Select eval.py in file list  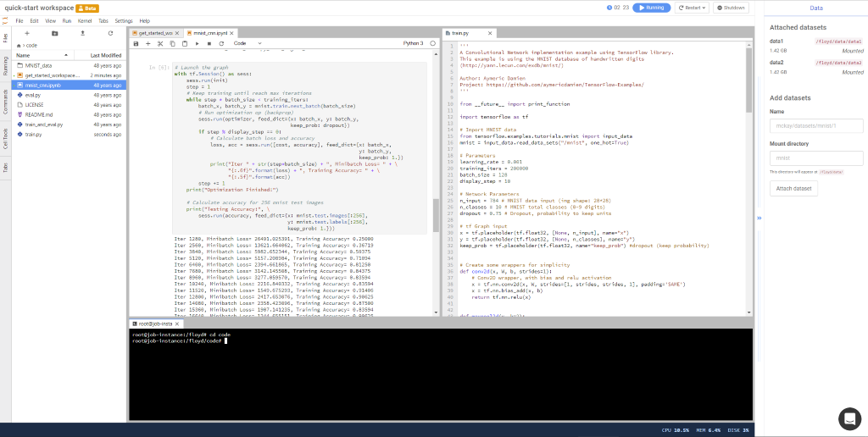(70, 95)
